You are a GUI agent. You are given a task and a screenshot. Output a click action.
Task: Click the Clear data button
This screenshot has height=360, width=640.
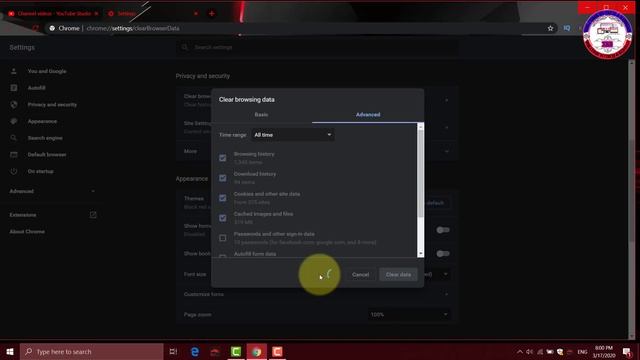click(398, 274)
